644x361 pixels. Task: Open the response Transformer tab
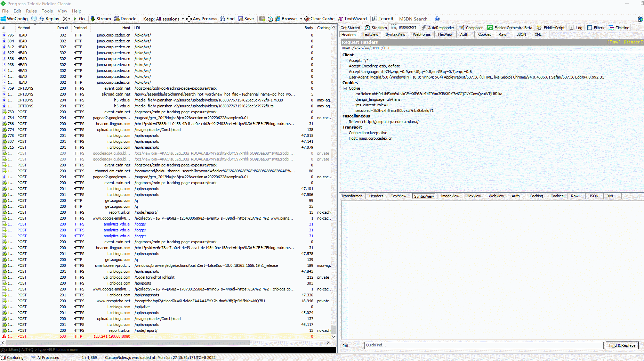pyautogui.click(x=351, y=196)
